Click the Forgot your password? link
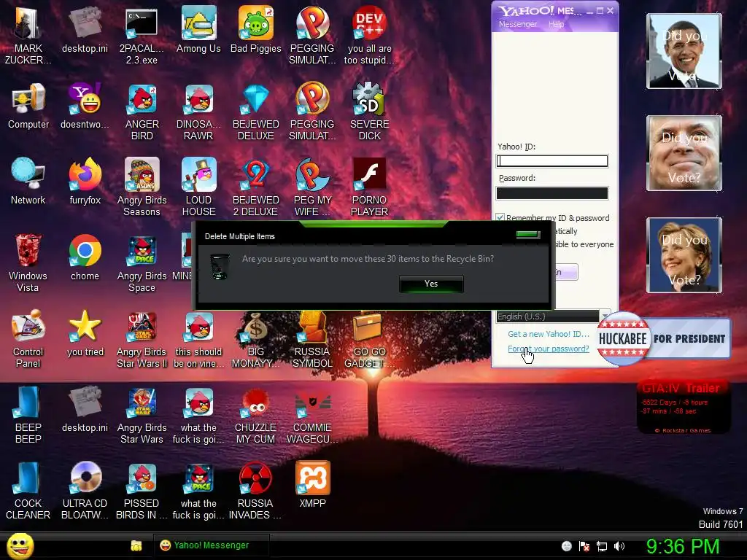 pyautogui.click(x=549, y=349)
